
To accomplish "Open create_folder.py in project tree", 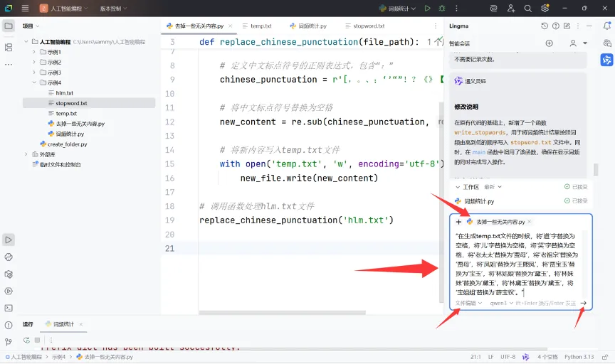I will [x=64, y=144].
